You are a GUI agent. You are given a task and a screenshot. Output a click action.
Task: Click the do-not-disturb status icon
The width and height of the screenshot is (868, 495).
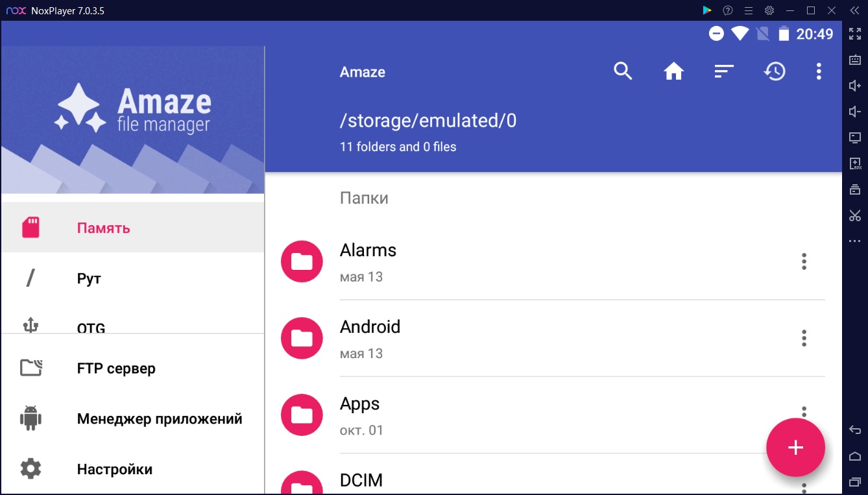click(716, 34)
